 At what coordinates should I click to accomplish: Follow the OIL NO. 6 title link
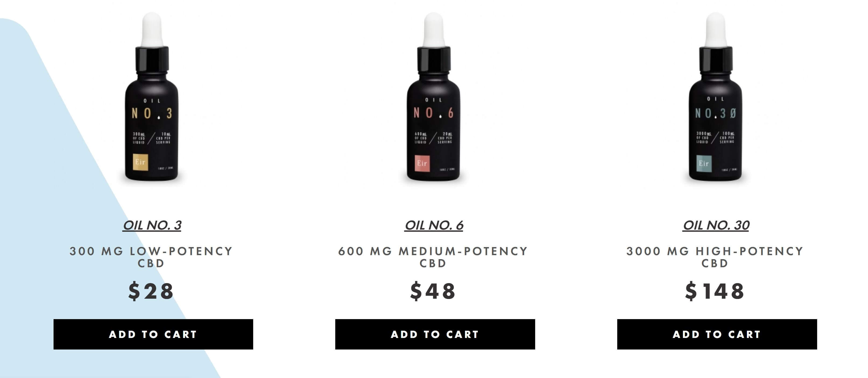coord(434,225)
